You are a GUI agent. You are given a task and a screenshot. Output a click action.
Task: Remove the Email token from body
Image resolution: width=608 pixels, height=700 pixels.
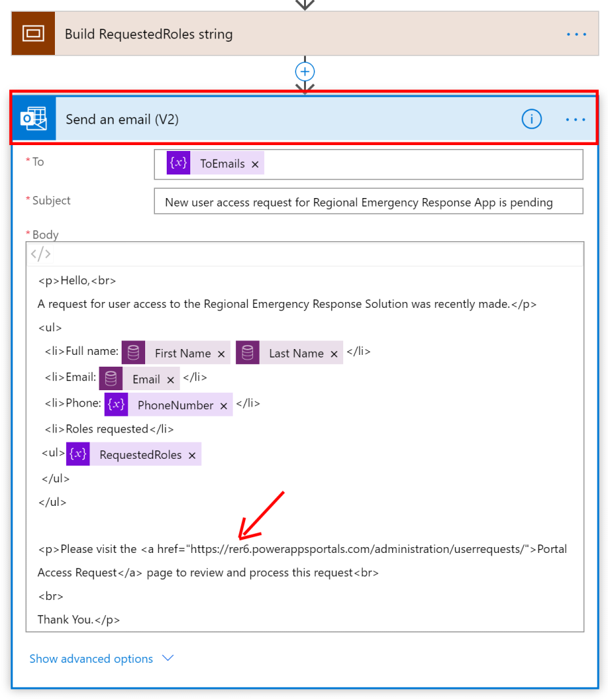pos(170,380)
